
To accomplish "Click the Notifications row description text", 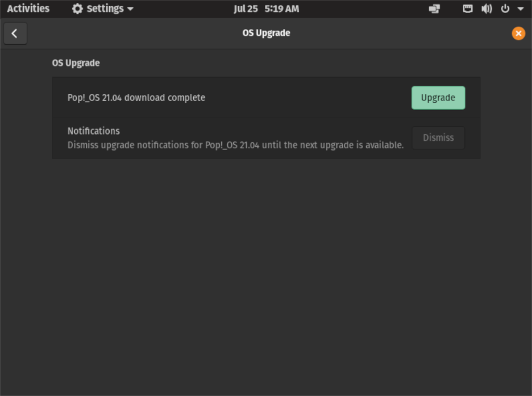I will (x=235, y=145).
